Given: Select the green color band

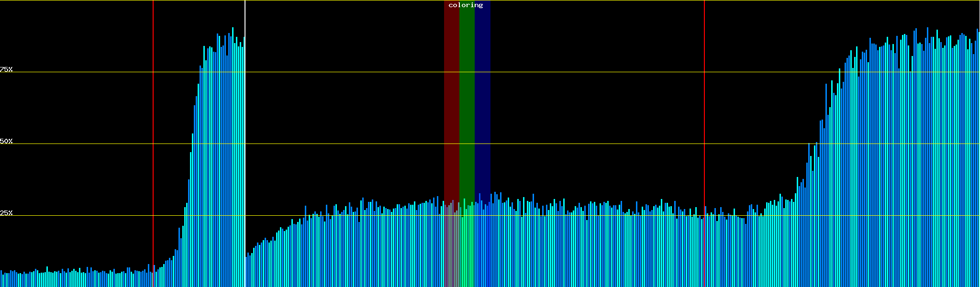Looking at the screenshot, I should coord(467,96).
